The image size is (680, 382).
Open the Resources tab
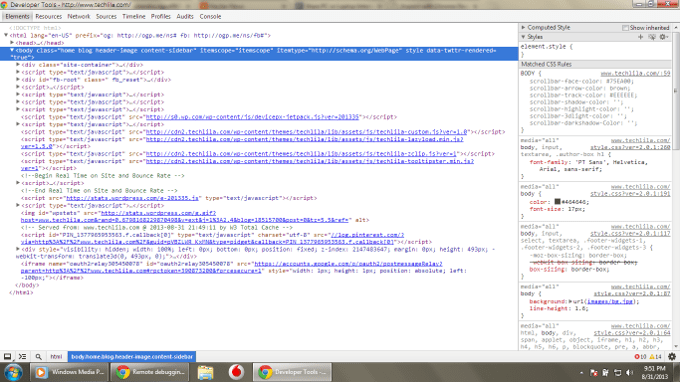(x=49, y=16)
